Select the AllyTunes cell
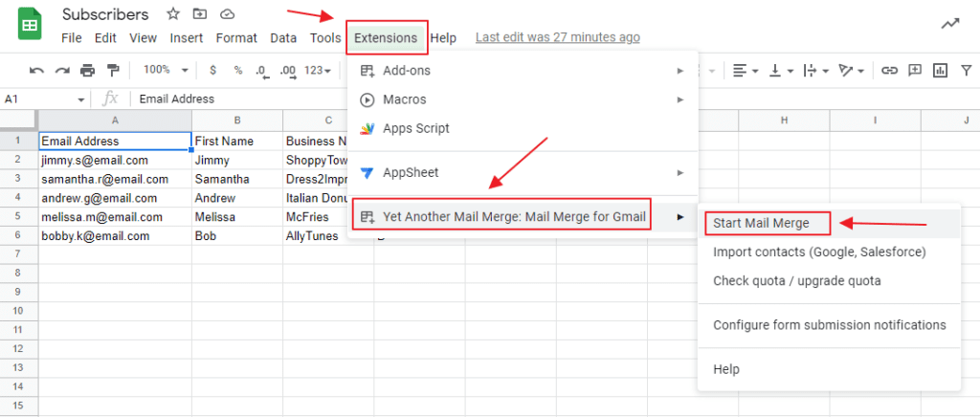 click(316, 236)
